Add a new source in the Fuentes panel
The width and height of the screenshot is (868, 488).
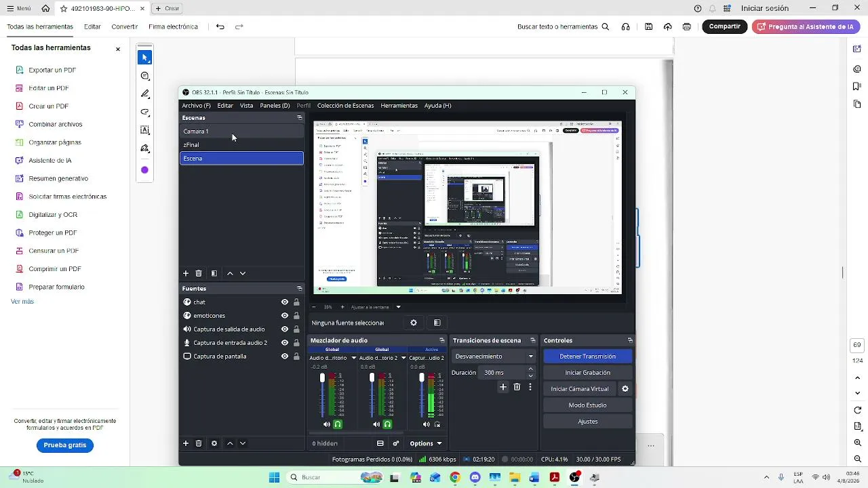[185, 443]
